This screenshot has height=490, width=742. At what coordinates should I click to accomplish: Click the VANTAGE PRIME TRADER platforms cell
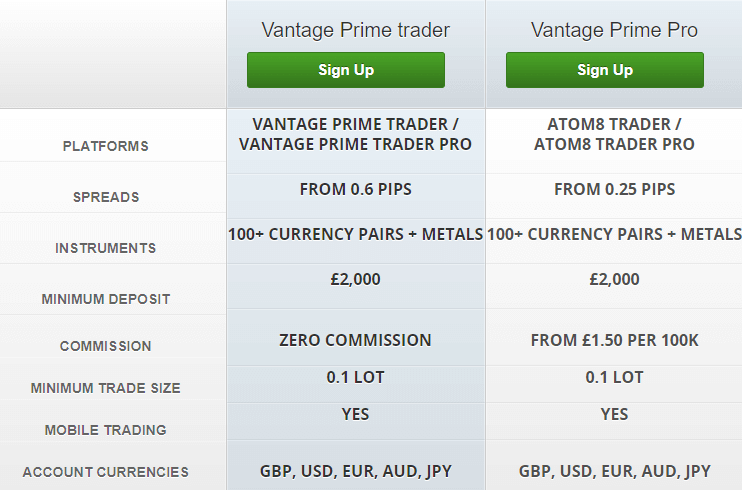point(355,134)
